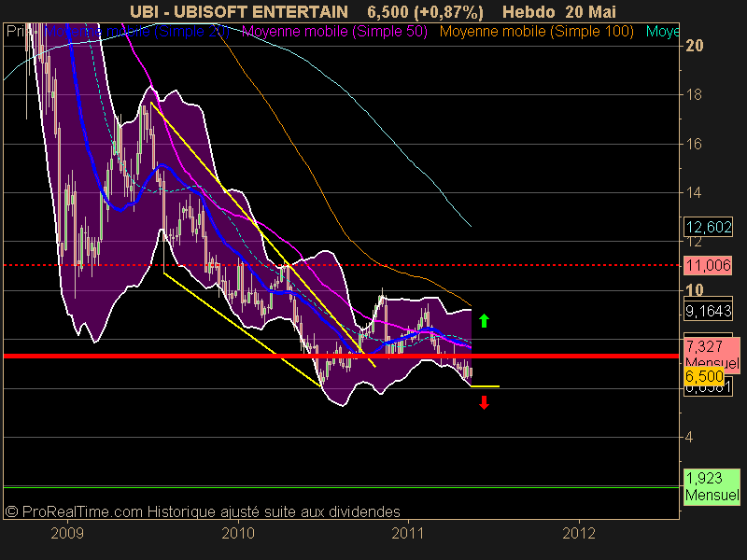Click the 16 value on price axis

(x=694, y=144)
